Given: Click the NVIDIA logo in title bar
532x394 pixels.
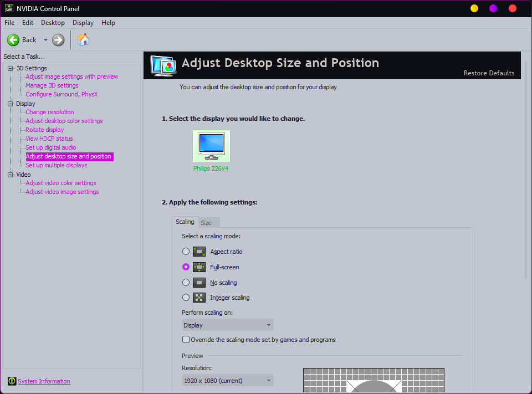Looking at the screenshot, I should click(9, 8).
